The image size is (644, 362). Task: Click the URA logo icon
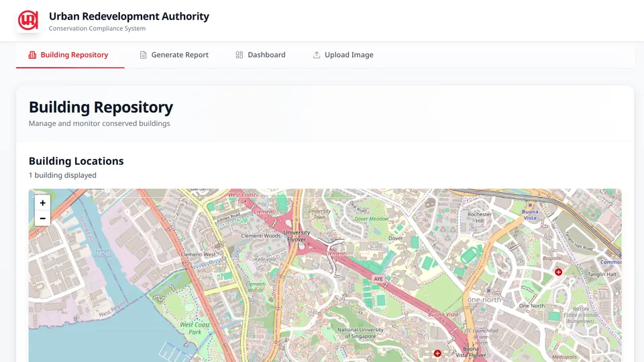pyautogui.click(x=28, y=21)
